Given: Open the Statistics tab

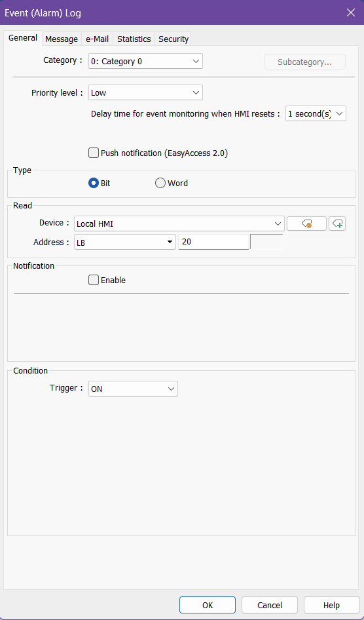Looking at the screenshot, I should [134, 39].
